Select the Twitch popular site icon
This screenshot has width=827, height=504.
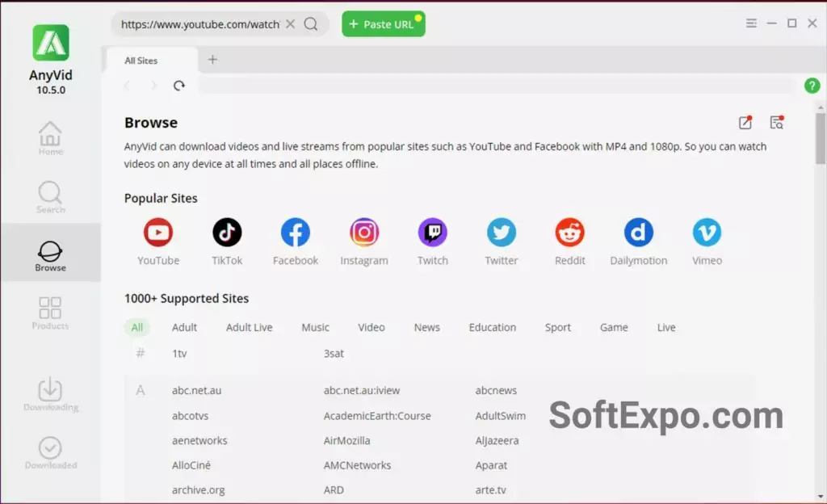433,232
